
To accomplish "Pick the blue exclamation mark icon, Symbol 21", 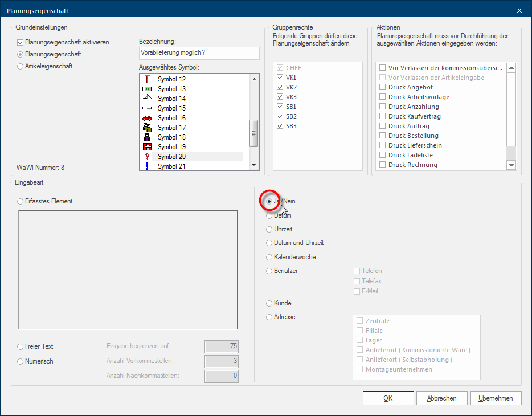I will tap(147, 166).
